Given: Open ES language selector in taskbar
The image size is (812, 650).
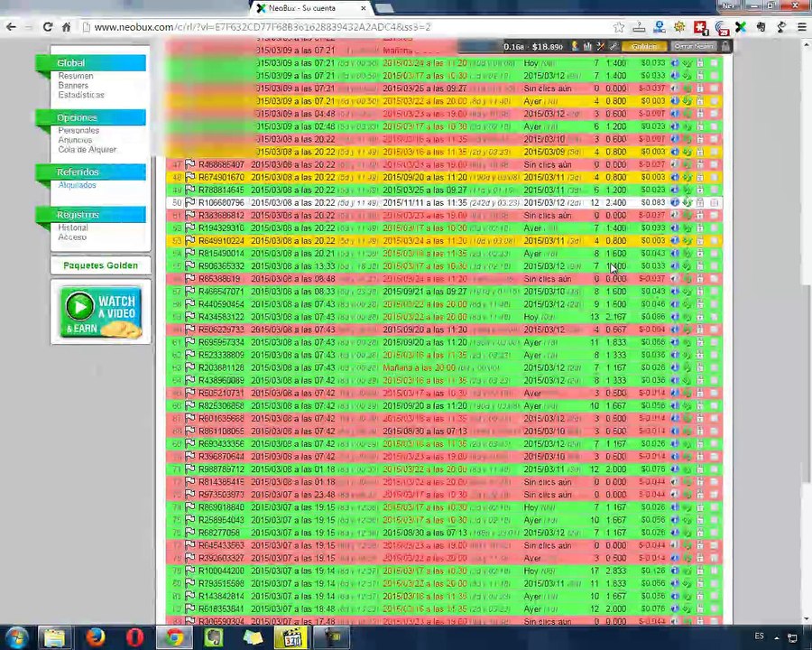Looking at the screenshot, I should (x=759, y=636).
